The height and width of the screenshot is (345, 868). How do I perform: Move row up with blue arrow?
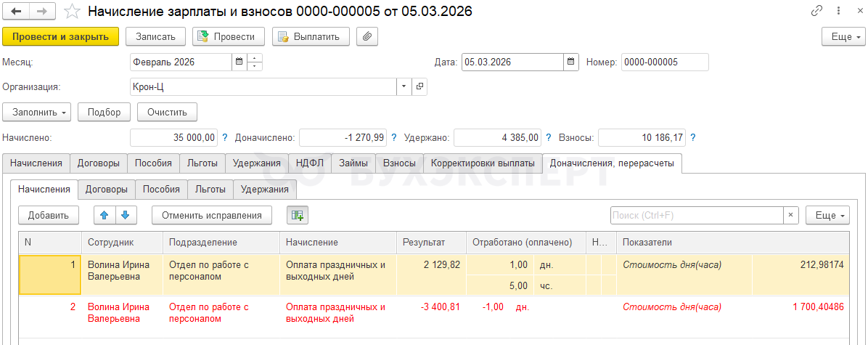click(x=105, y=215)
